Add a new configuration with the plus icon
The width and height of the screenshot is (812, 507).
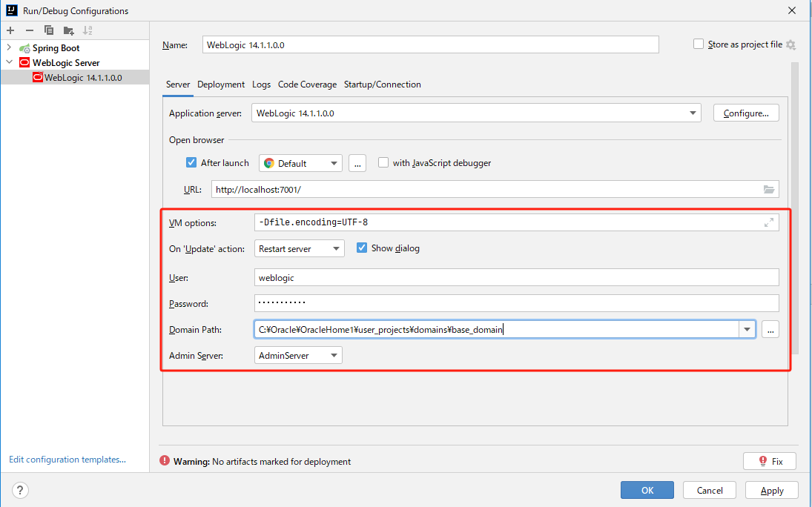point(10,30)
